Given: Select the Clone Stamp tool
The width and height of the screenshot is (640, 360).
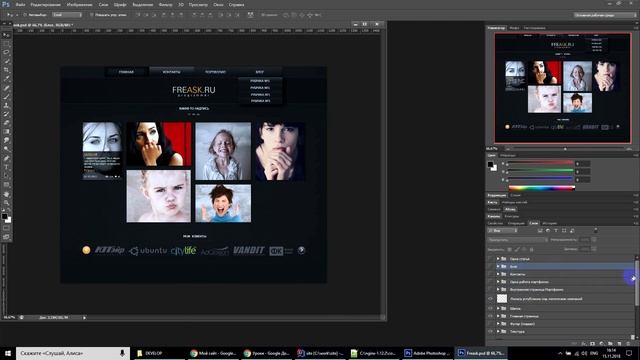Looking at the screenshot, I should 6,105.
